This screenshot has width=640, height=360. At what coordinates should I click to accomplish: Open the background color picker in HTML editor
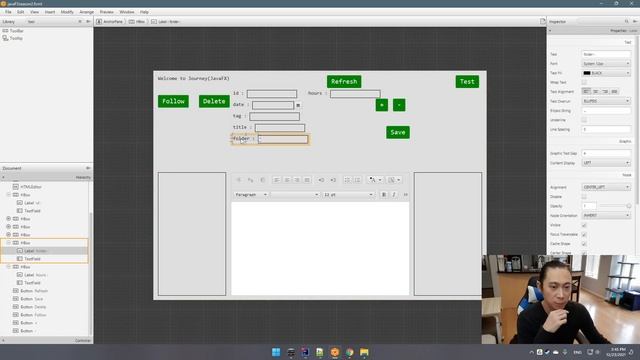pos(393,180)
